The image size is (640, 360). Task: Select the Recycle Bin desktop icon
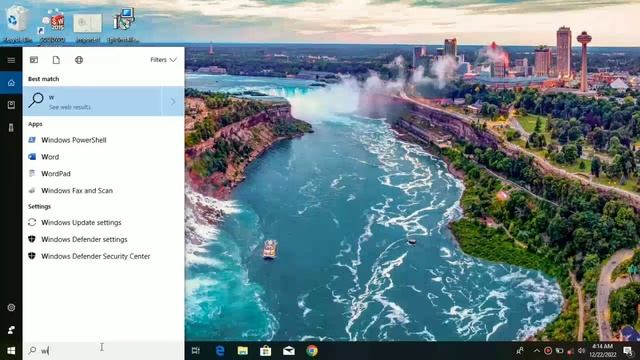click(17, 22)
